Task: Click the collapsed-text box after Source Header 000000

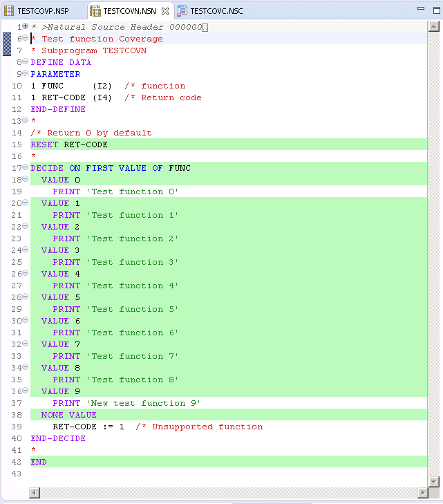Action: coord(205,27)
